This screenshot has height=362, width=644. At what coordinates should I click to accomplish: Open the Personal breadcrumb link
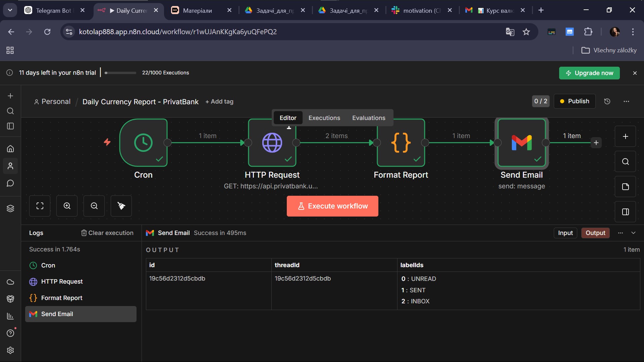(x=52, y=102)
